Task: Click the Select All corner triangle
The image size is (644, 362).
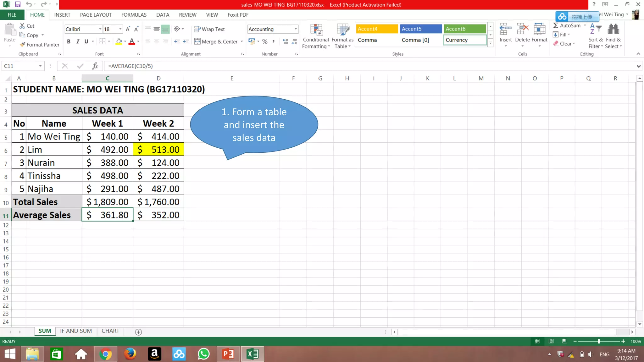Action: (8, 78)
